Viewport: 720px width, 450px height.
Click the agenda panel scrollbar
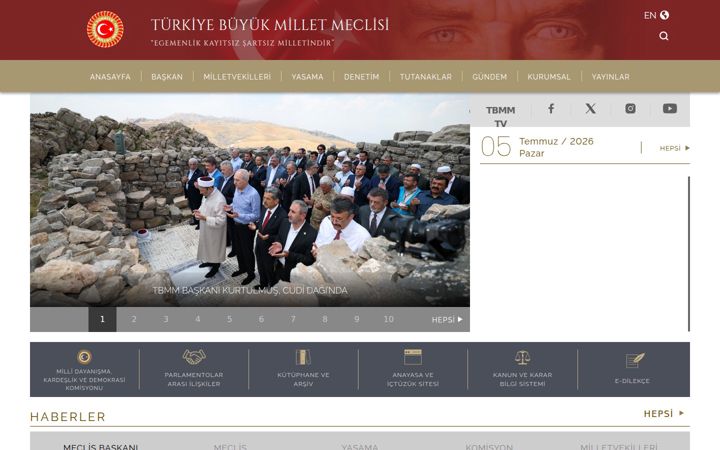[689, 253]
